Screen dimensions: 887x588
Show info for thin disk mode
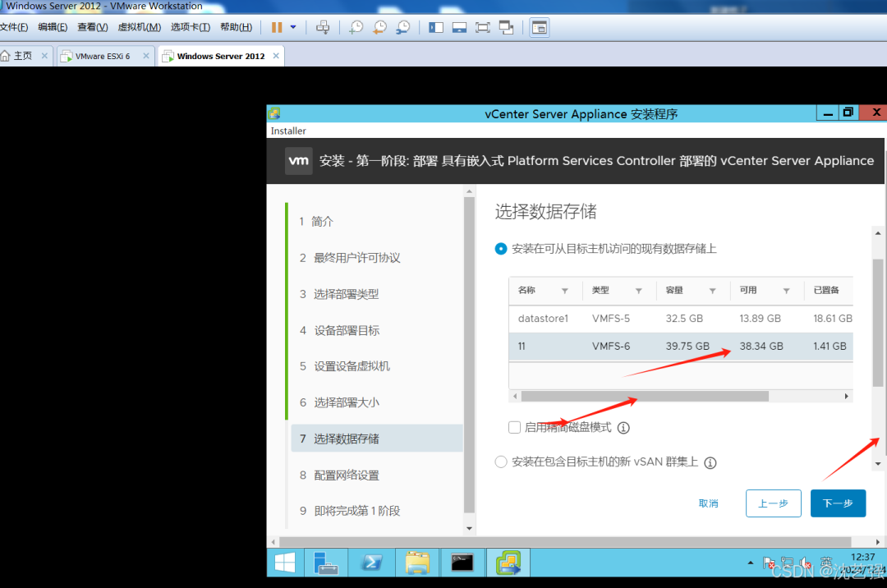[623, 428]
